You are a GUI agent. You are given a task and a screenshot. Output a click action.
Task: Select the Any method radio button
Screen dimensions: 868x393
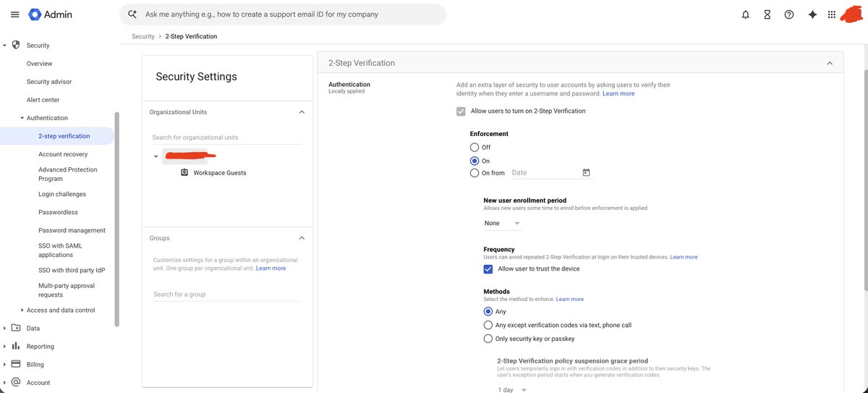488,312
